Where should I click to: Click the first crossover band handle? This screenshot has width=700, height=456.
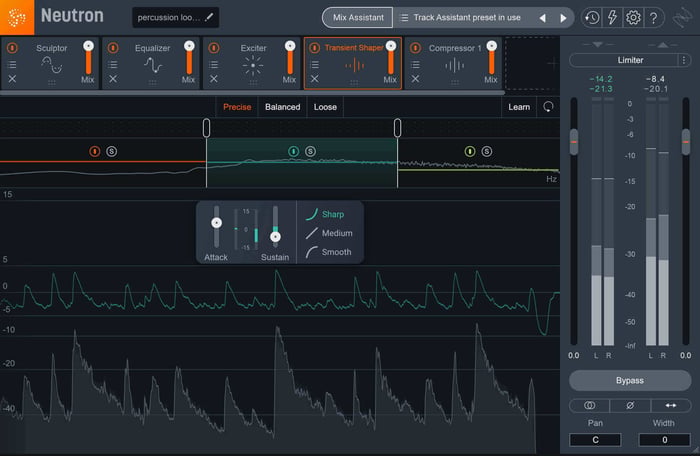[206, 128]
